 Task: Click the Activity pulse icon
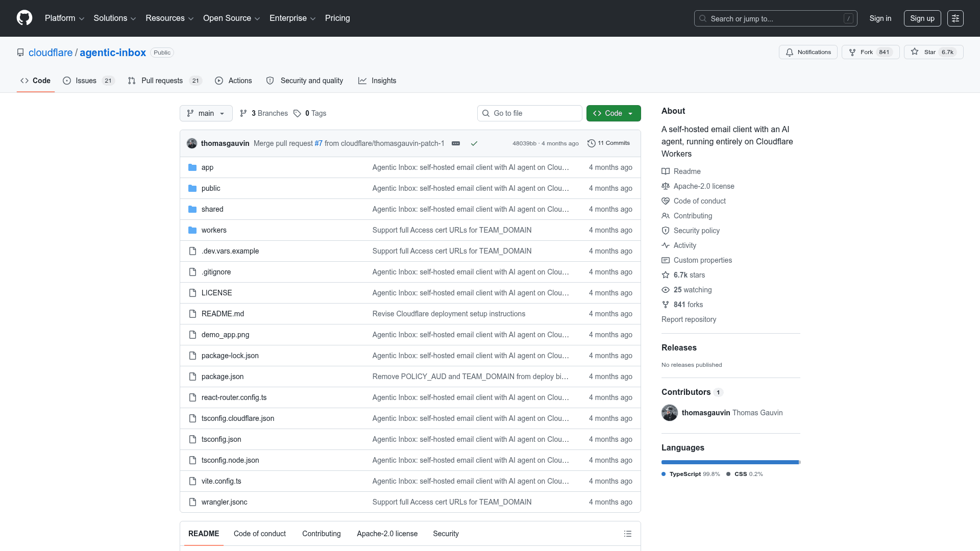point(666,245)
